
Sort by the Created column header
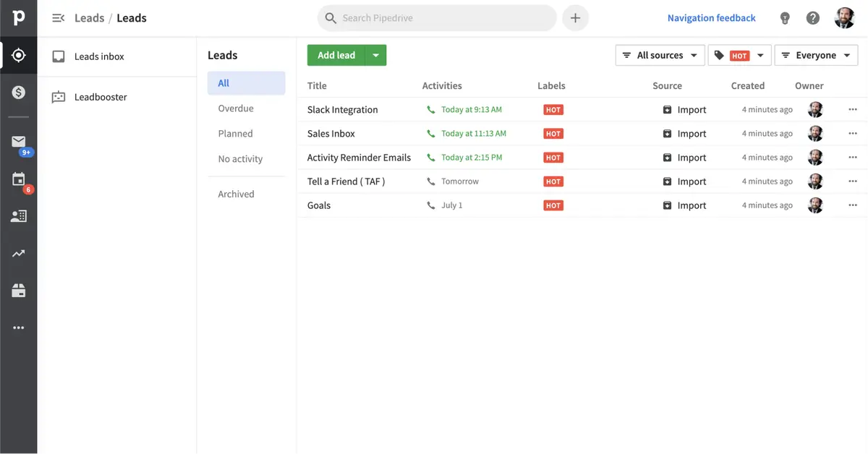coord(748,85)
